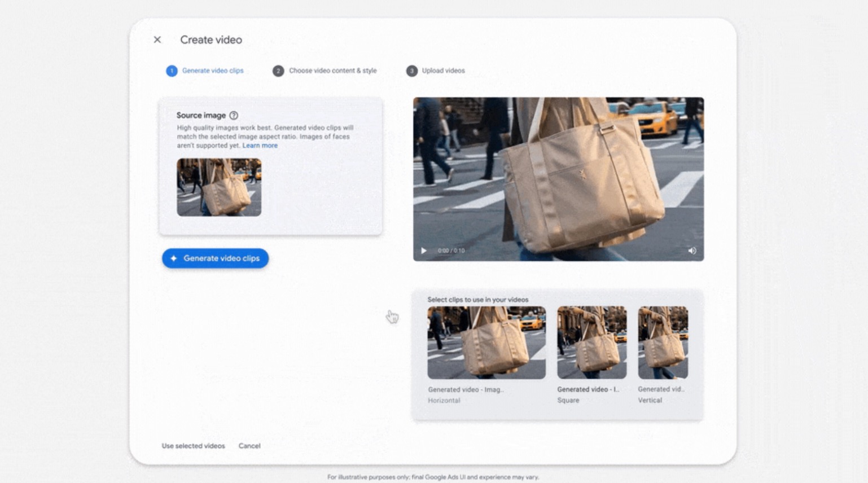Select the source image thumbnail
Screen dimensions: 868x483
[x=219, y=187]
